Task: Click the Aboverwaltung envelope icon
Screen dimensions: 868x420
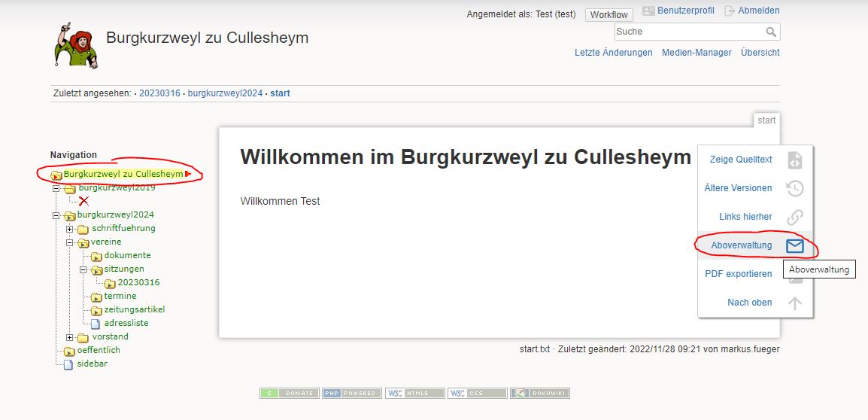Action: point(795,245)
